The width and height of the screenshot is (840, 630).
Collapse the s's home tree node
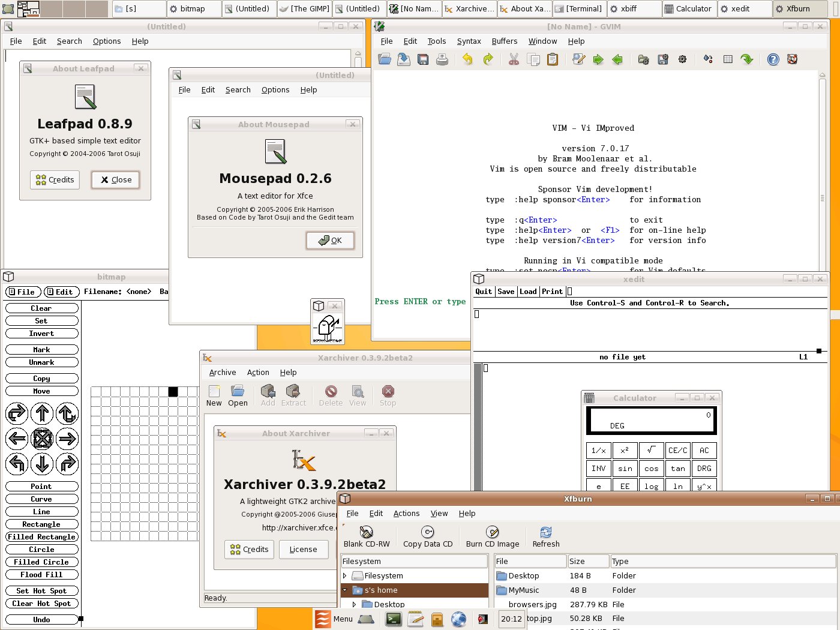tap(345, 590)
